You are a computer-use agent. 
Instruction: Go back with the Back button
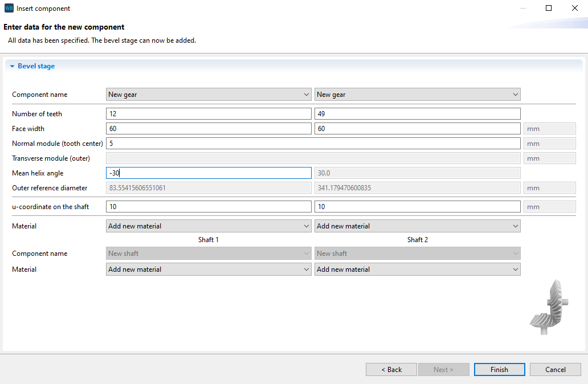tap(391, 370)
